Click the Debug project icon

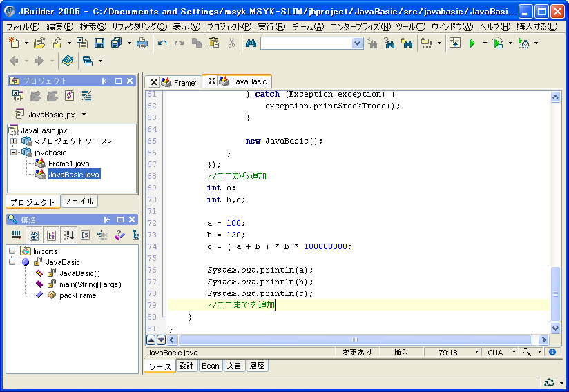498,43
